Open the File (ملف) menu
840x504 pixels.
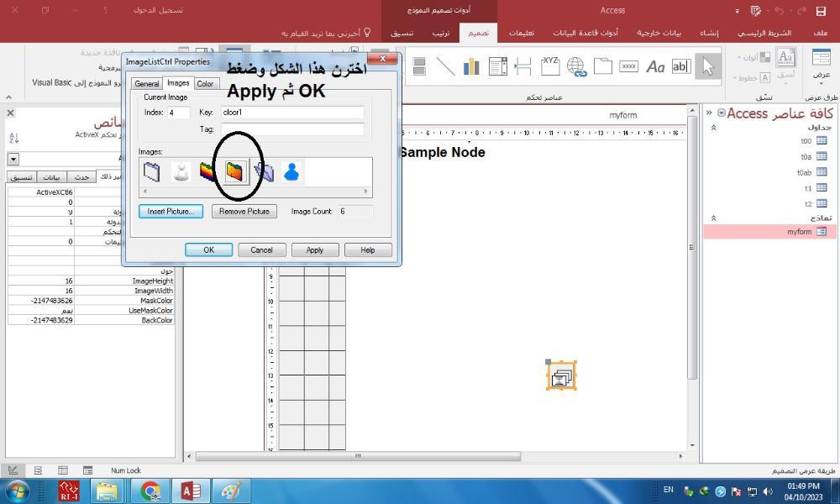[x=820, y=33]
